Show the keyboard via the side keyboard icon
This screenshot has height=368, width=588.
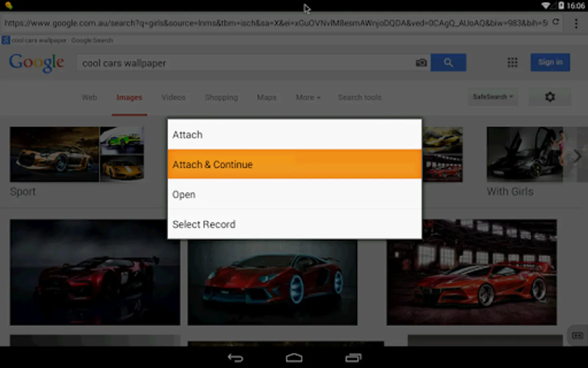577,336
